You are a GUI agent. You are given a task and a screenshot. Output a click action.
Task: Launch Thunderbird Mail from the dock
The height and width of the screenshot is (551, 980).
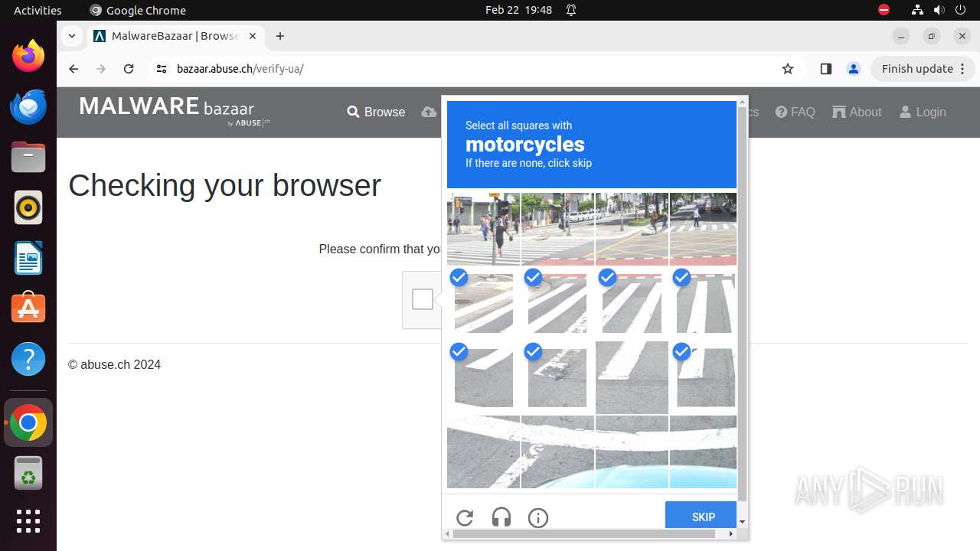(28, 106)
